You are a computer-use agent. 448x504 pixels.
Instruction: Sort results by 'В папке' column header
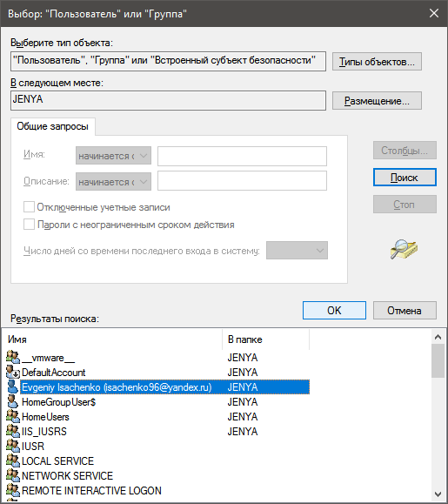pyautogui.click(x=265, y=339)
